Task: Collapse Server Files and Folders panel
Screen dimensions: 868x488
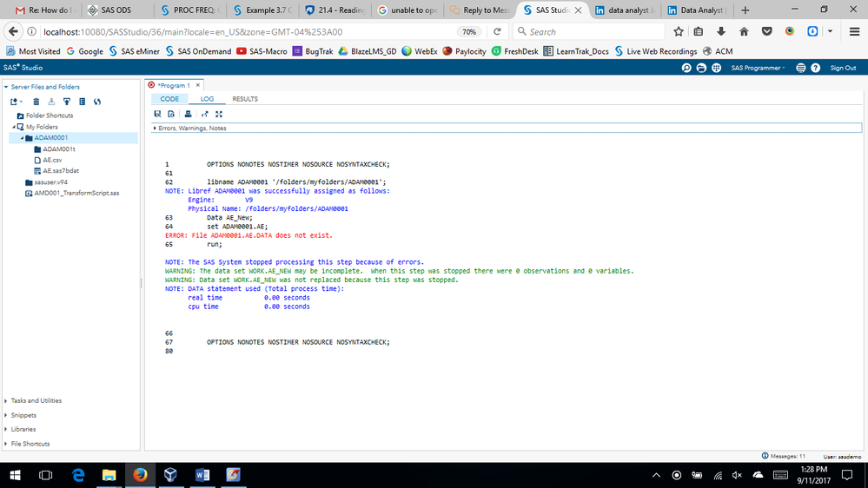Action: click(x=6, y=87)
